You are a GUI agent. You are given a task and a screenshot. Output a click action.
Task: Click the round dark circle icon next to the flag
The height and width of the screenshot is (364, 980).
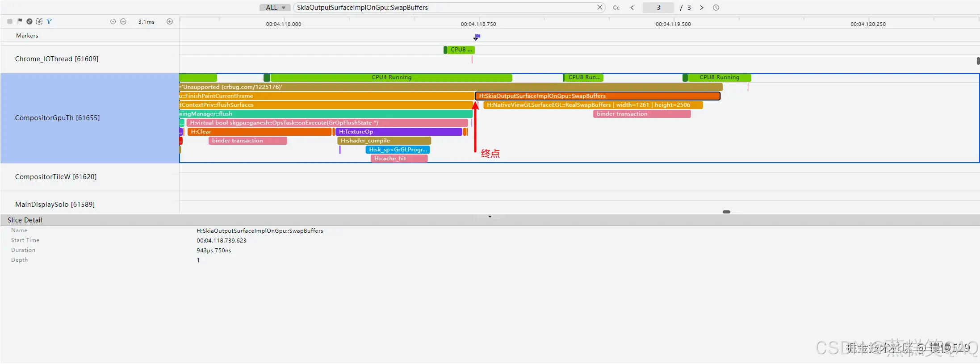point(29,21)
